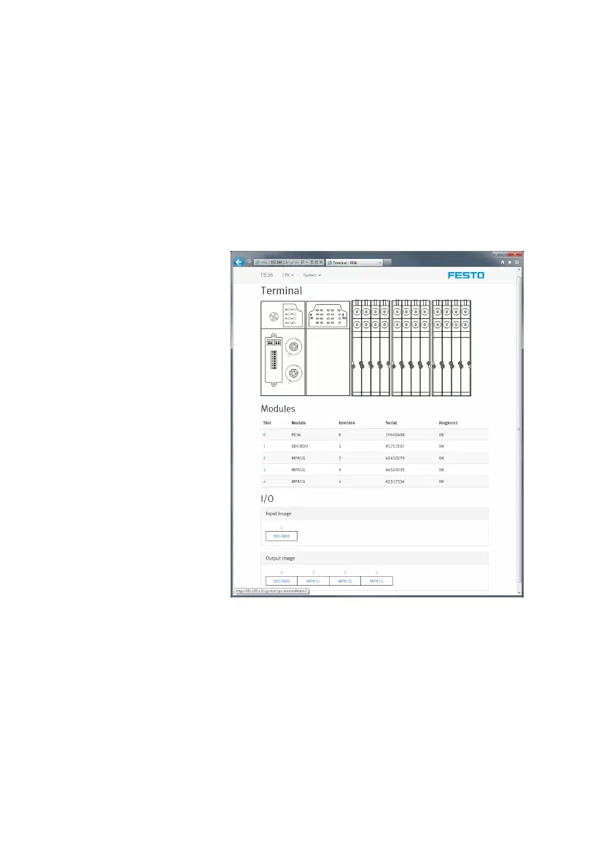The width and height of the screenshot is (612, 868).
Task: Open the slot 2 link in the Modules table
Action: coord(265,458)
